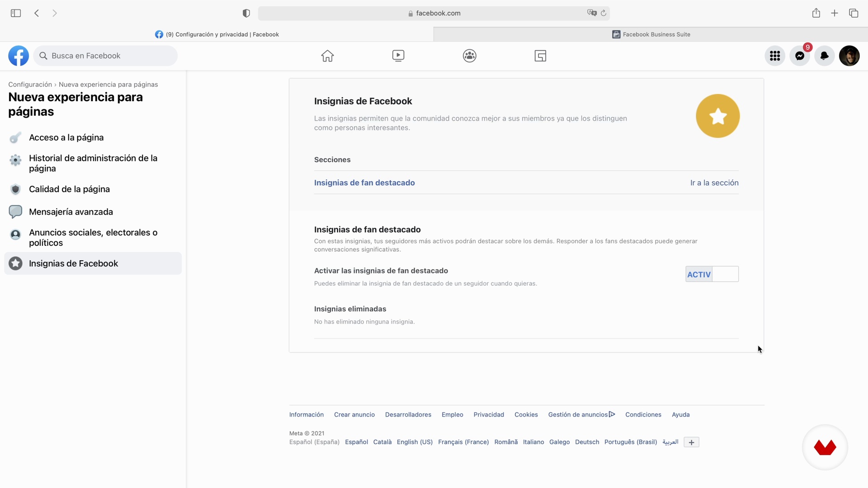This screenshot has height=488, width=868.
Task: Switch language to Deutsch
Action: [x=587, y=442]
